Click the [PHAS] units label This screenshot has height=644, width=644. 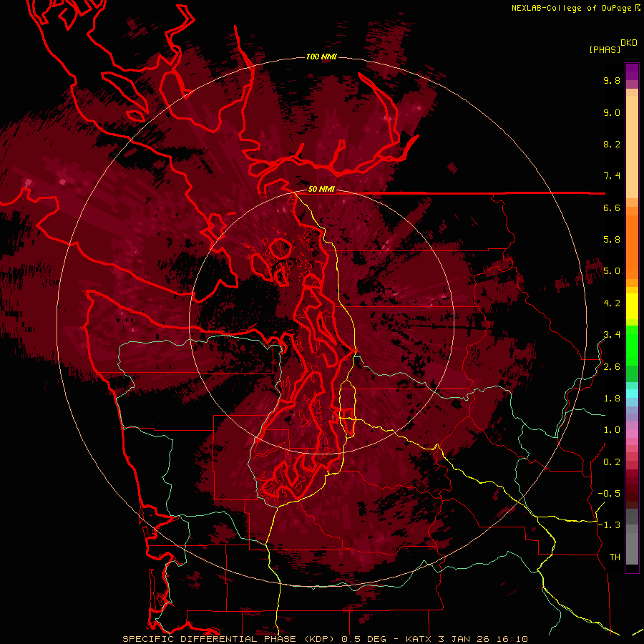tap(605, 49)
